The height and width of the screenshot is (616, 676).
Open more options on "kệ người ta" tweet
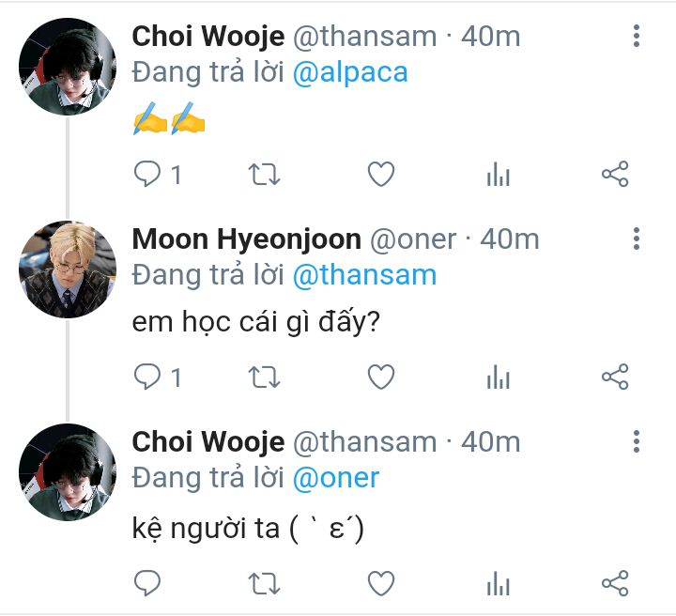pos(637,442)
